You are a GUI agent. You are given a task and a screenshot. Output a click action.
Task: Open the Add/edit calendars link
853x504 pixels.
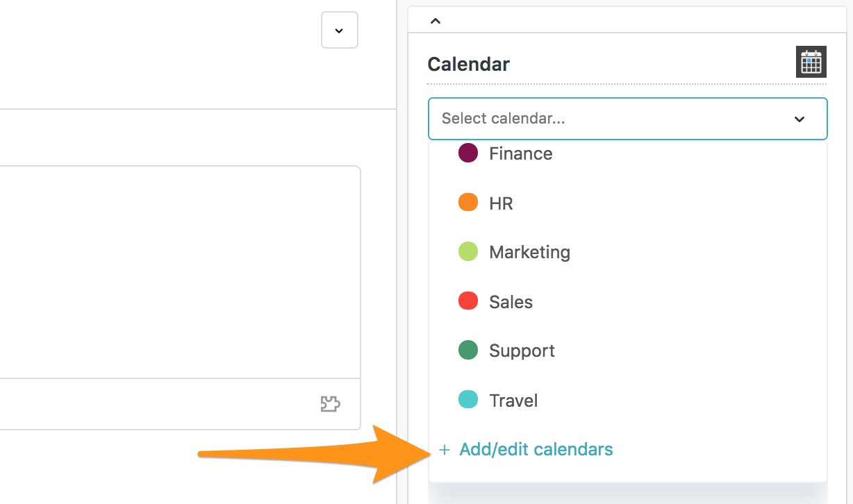[x=536, y=450]
